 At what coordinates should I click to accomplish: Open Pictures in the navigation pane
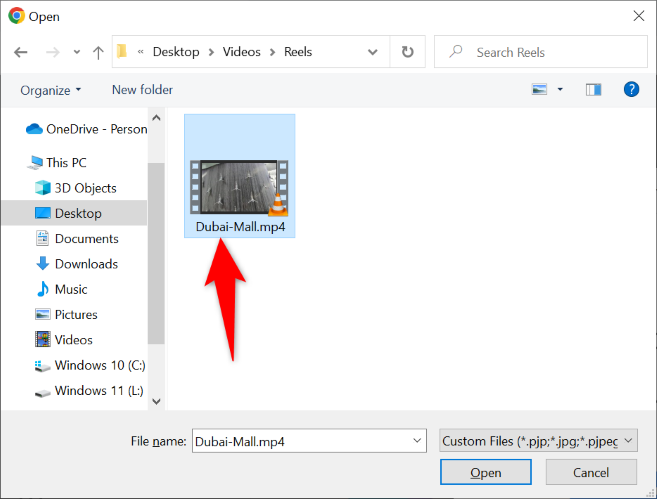[x=66, y=314]
